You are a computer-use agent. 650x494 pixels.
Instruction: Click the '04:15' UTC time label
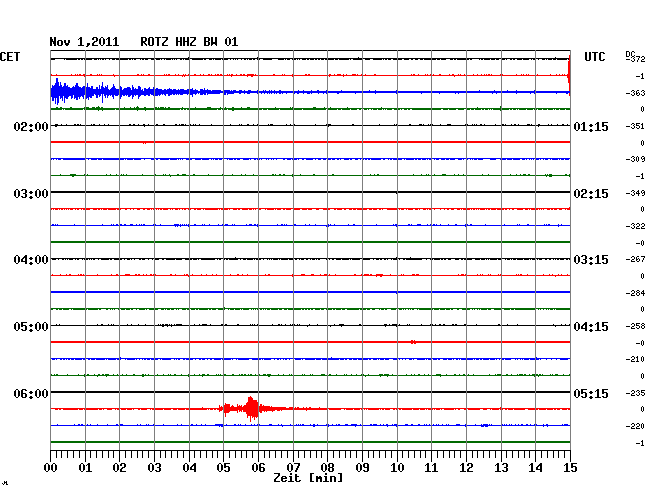(591, 327)
